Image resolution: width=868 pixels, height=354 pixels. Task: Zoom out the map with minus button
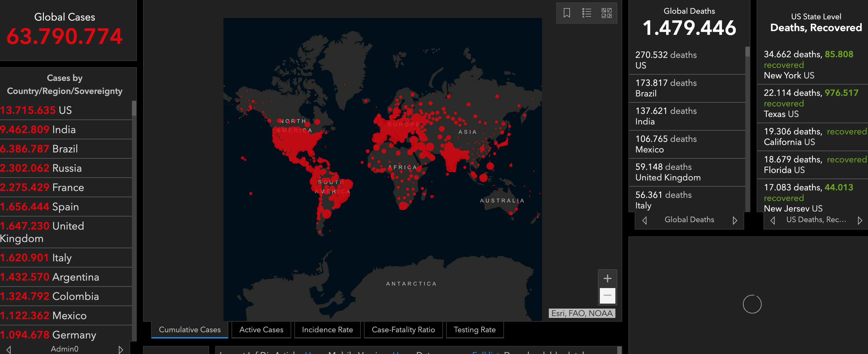pyautogui.click(x=607, y=296)
